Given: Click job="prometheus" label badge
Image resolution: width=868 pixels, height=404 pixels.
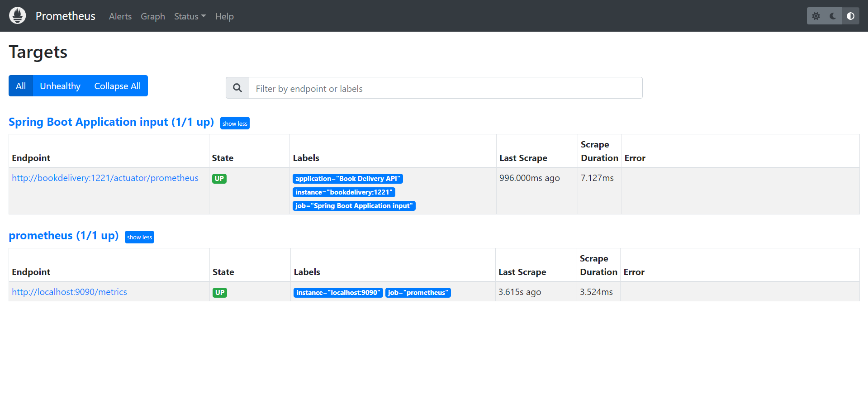Looking at the screenshot, I should [418, 293].
